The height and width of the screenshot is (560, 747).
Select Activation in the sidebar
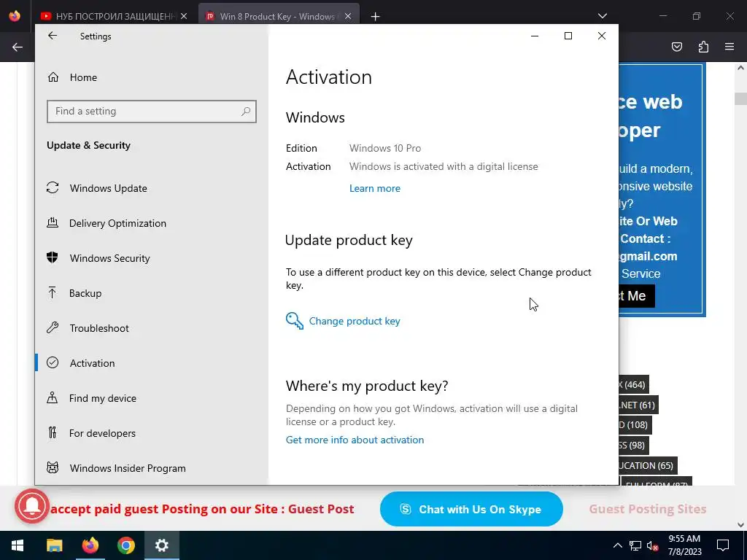click(x=81, y=363)
